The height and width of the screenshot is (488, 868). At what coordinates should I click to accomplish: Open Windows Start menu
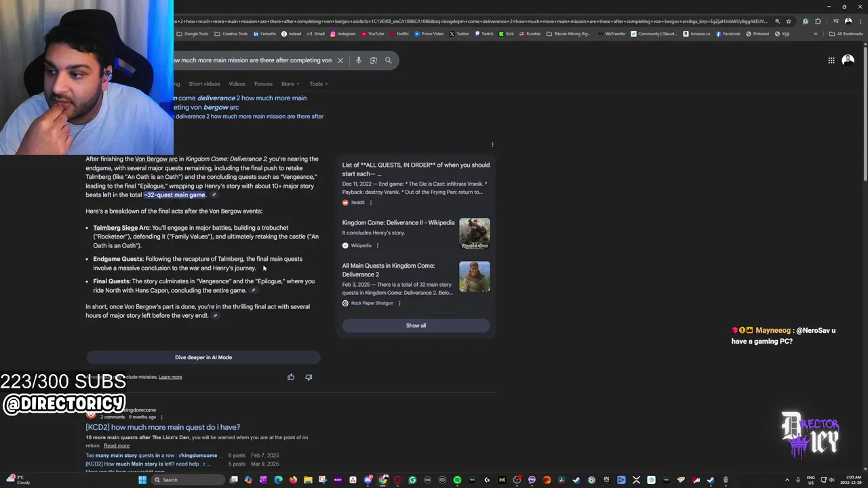[x=142, y=480]
